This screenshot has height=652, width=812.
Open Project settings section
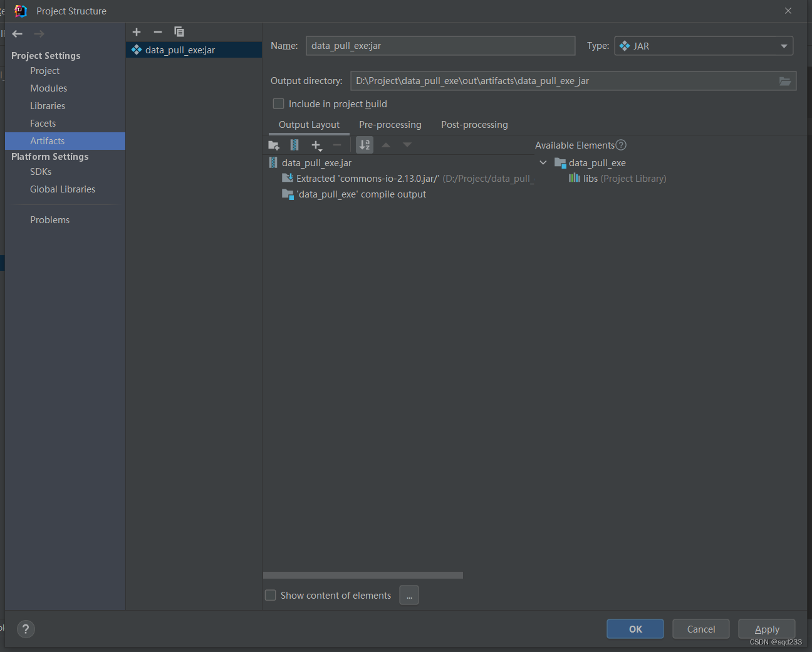point(45,71)
